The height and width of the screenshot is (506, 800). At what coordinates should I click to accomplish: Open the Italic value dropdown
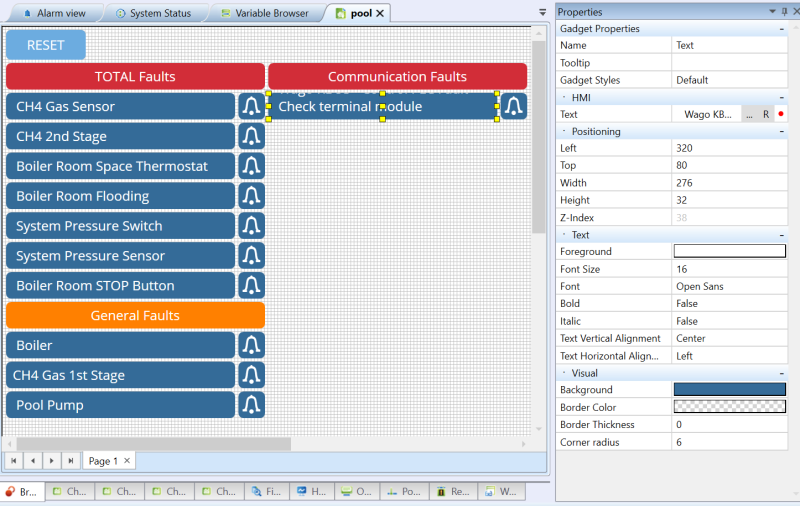click(x=730, y=321)
